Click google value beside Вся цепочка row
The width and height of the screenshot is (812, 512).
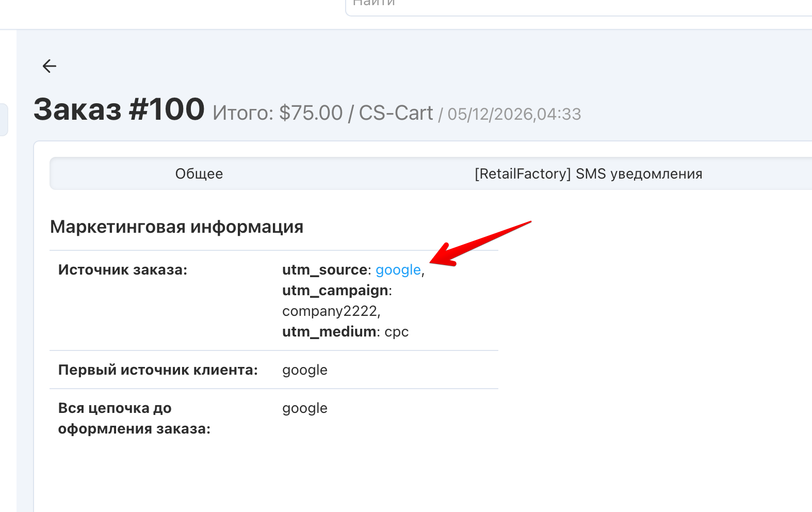coord(305,409)
